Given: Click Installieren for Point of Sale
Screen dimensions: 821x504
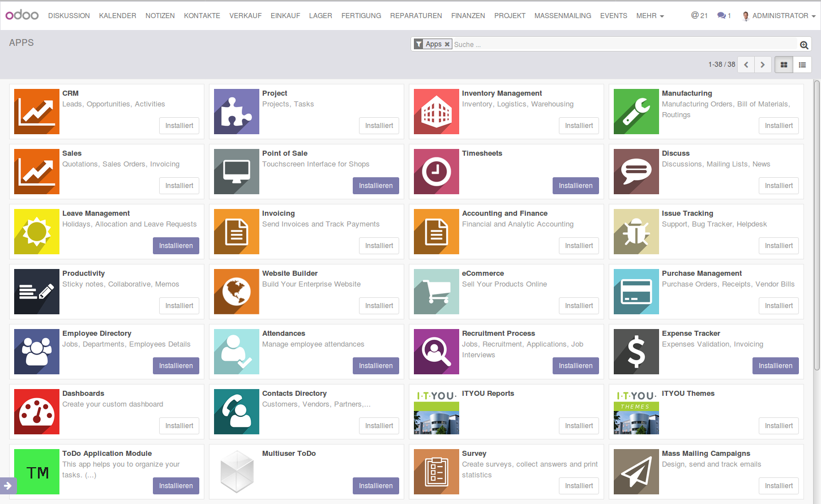Looking at the screenshot, I should (376, 186).
